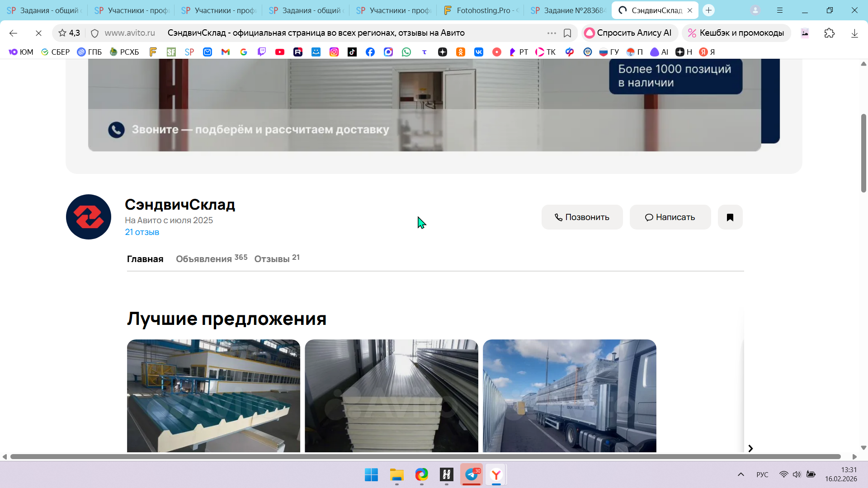This screenshot has height=488, width=868.
Task: Open the downloads arrow icon
Action: click(854, 33)
